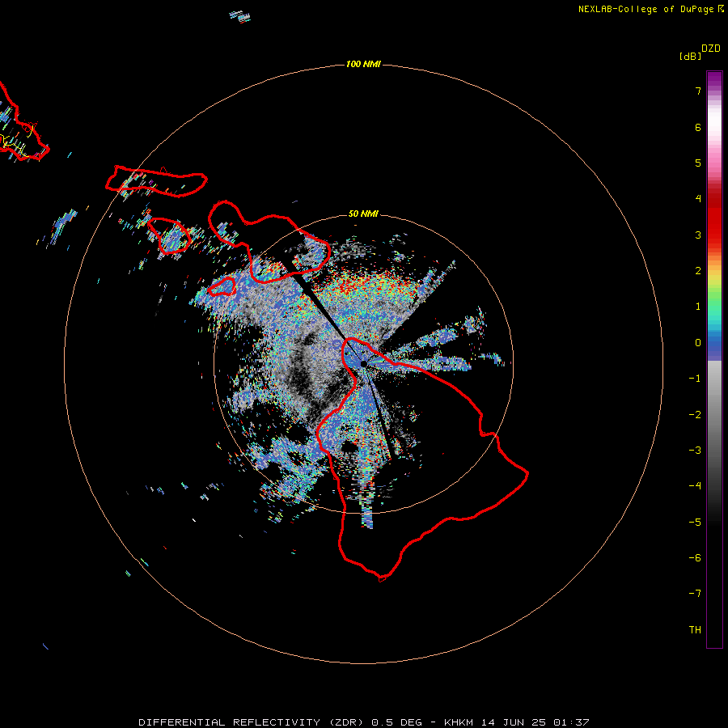Click the 5 value on the color scale

point(698,163)
